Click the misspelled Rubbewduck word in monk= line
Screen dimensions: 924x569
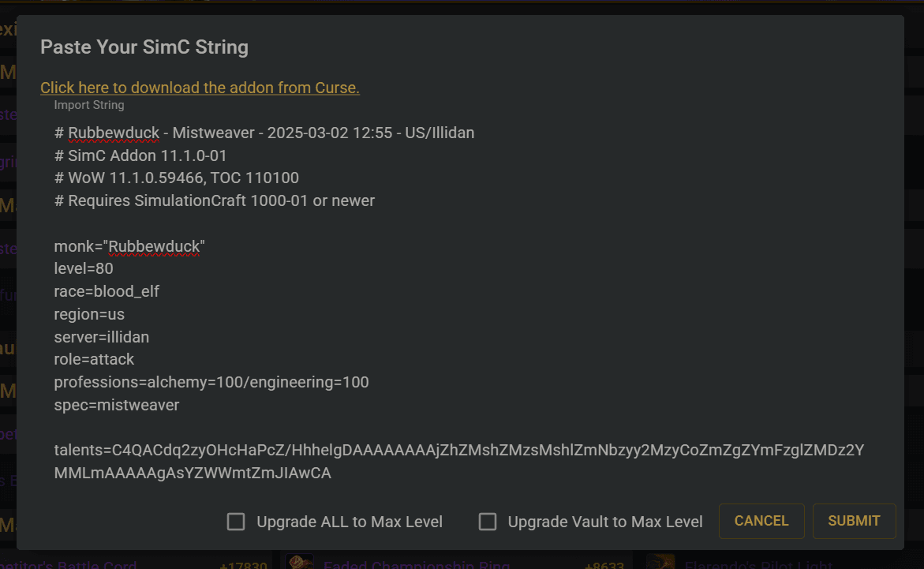click(x=154, y=246)
